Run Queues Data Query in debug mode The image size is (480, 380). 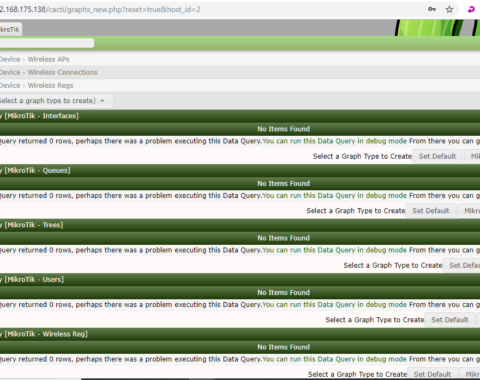pyautogui.click(x=334, y=196)
